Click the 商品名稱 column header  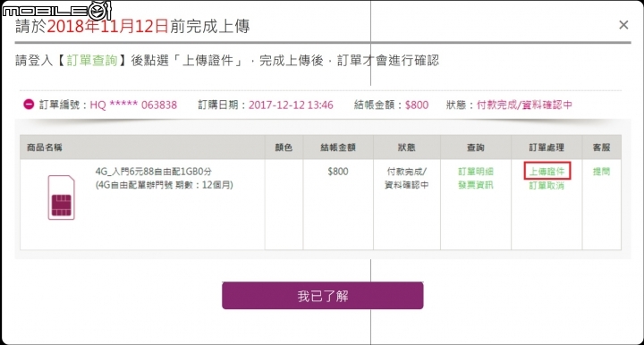pos(45,147)
